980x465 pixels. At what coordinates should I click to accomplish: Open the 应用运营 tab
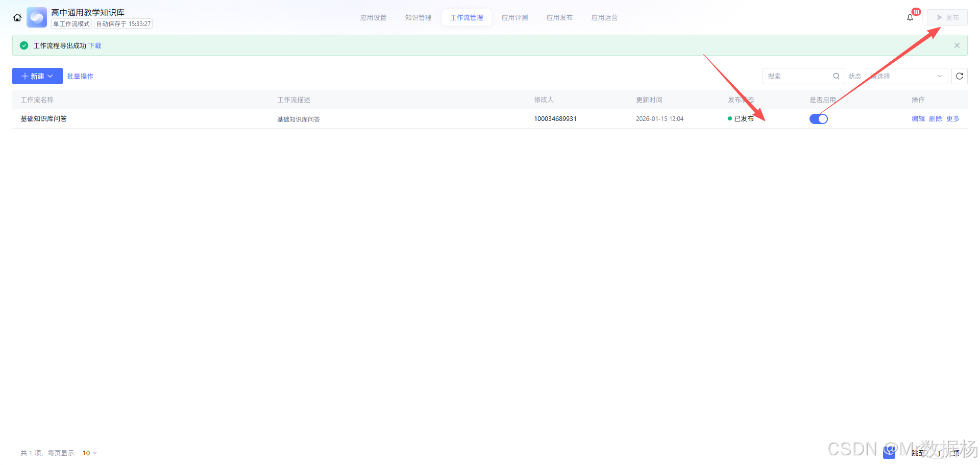coord(604,17)
